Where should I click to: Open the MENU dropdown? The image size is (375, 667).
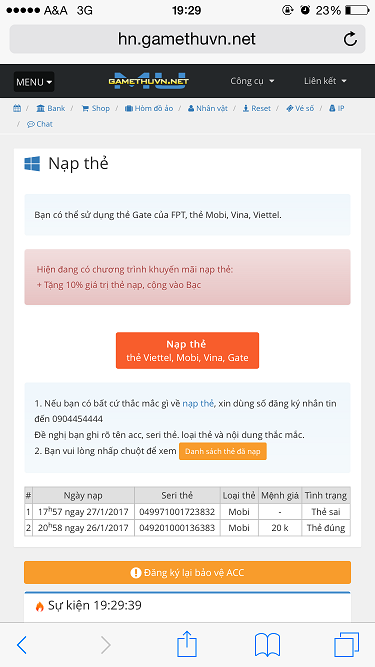tap(34, 82)
